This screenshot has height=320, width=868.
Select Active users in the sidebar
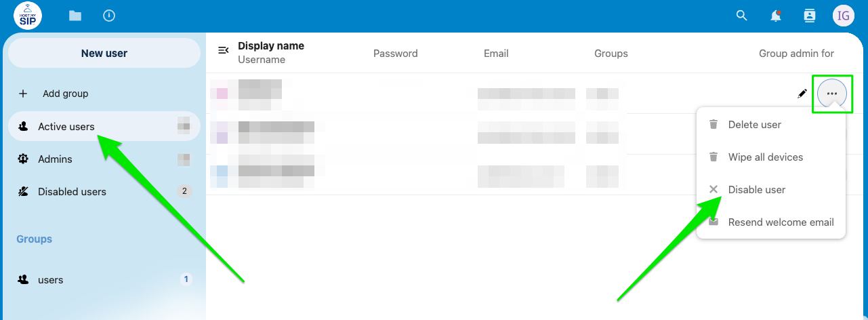66,127
